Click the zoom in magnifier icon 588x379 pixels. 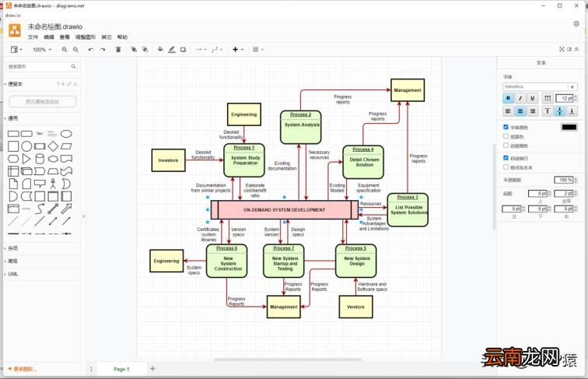point(65,50)
